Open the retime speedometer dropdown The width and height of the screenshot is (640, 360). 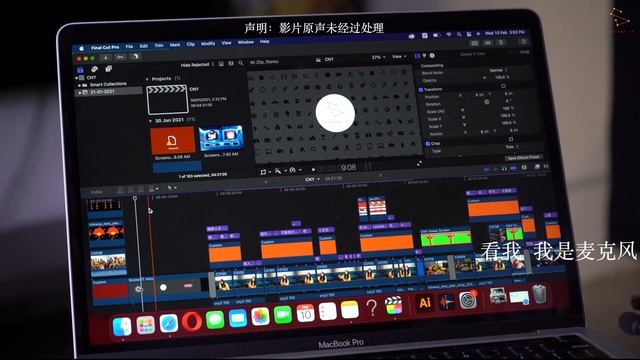(295, 170)
